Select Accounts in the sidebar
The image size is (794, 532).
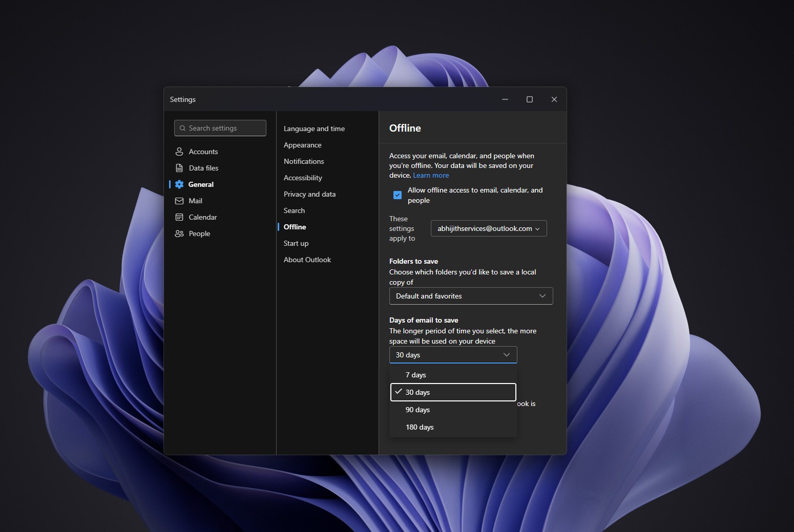point(203,152)
